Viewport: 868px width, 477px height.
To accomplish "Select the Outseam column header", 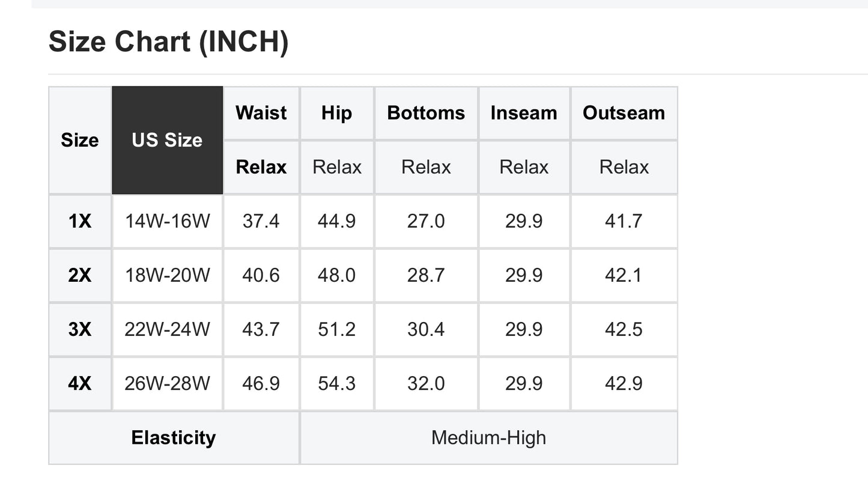I will tap(624, 113).
